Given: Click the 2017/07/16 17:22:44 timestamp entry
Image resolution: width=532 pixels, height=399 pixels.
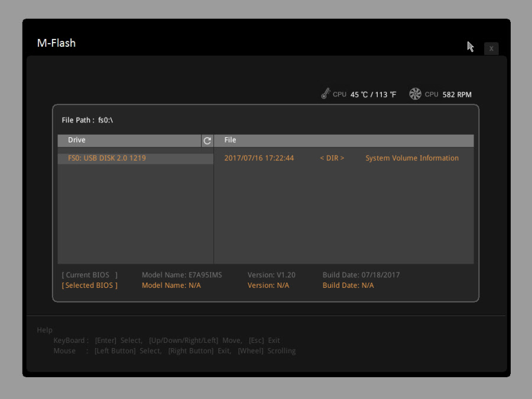Looking at the screenshot, I should pos(259,158).
